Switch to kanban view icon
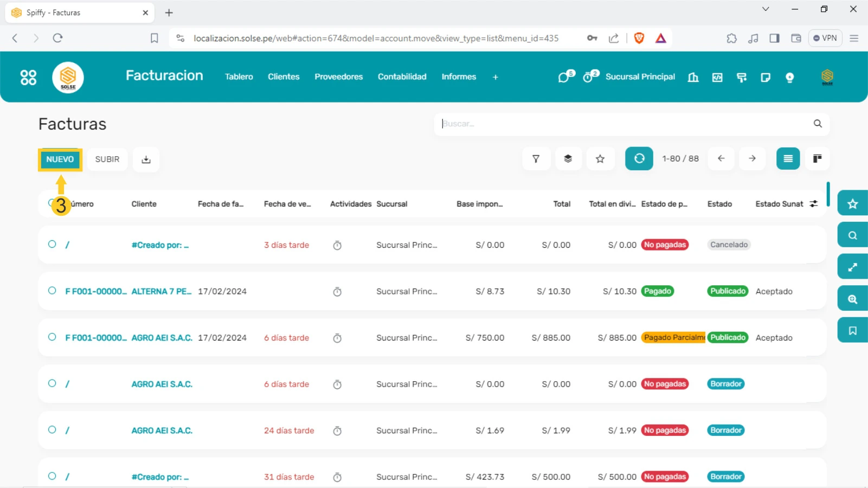The image size is (868, 488). (x=816, y=159)
